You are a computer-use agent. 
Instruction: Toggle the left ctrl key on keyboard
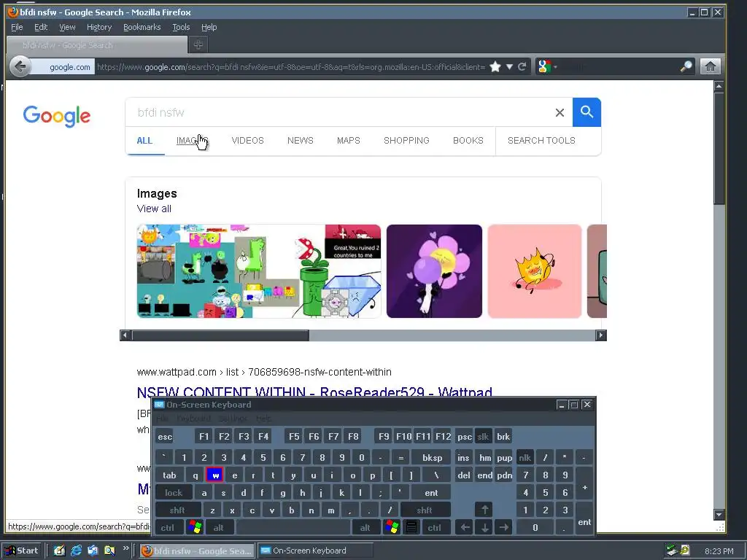coord(167,528)
